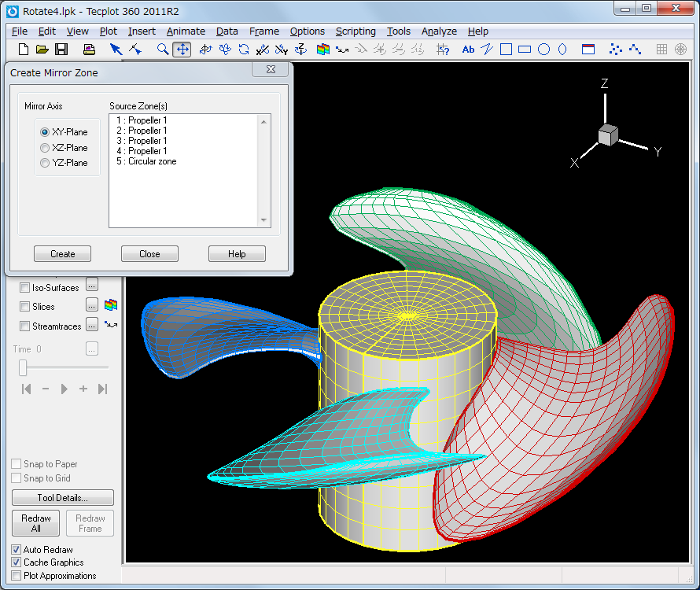700x590 pixels.
Task: Select the Translate move tool
Action: [x=182, y=49]
